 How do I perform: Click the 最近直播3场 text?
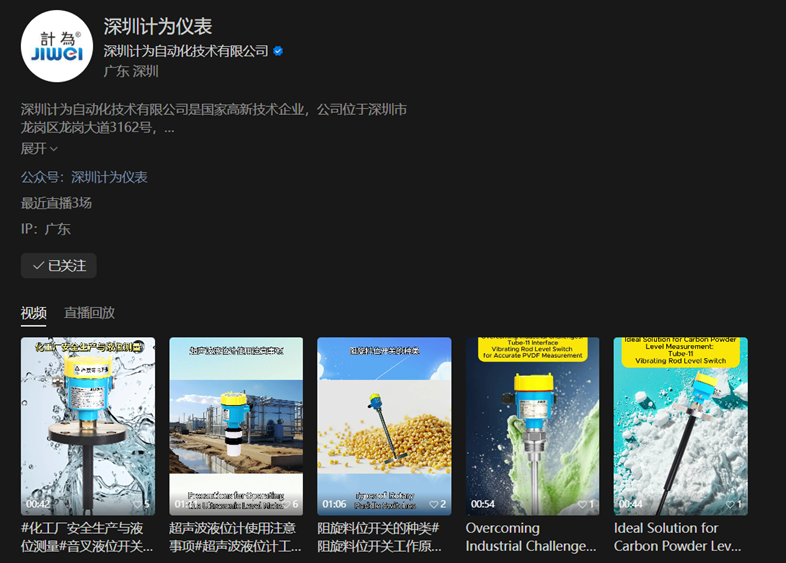tap(56, 203)
